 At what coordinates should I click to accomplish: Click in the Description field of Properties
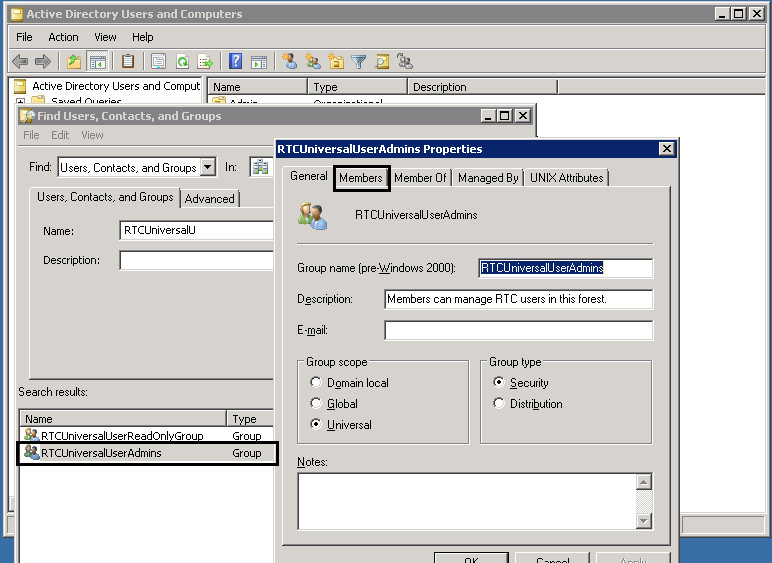click(x=519, y=299)
